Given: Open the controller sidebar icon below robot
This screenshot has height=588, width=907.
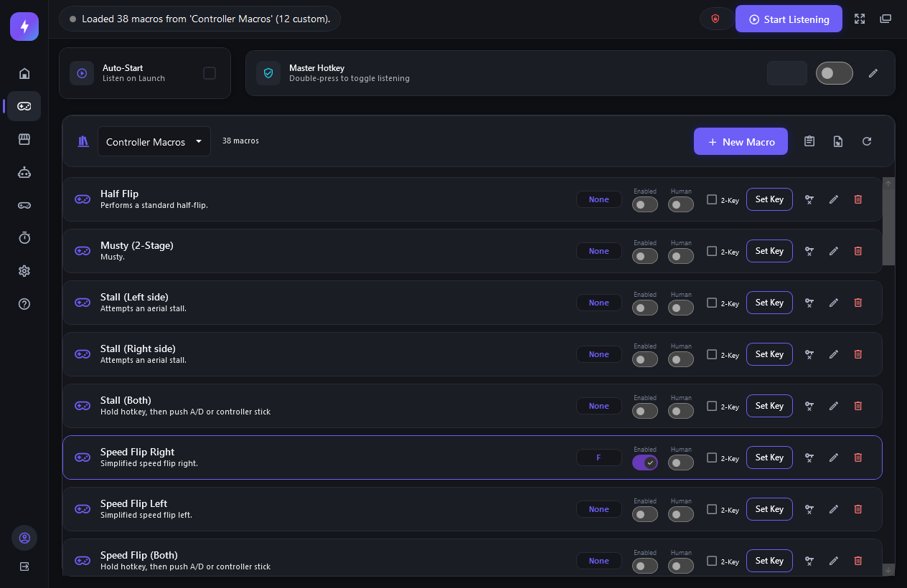Looking at the screenshot, I should pos(24,205).
